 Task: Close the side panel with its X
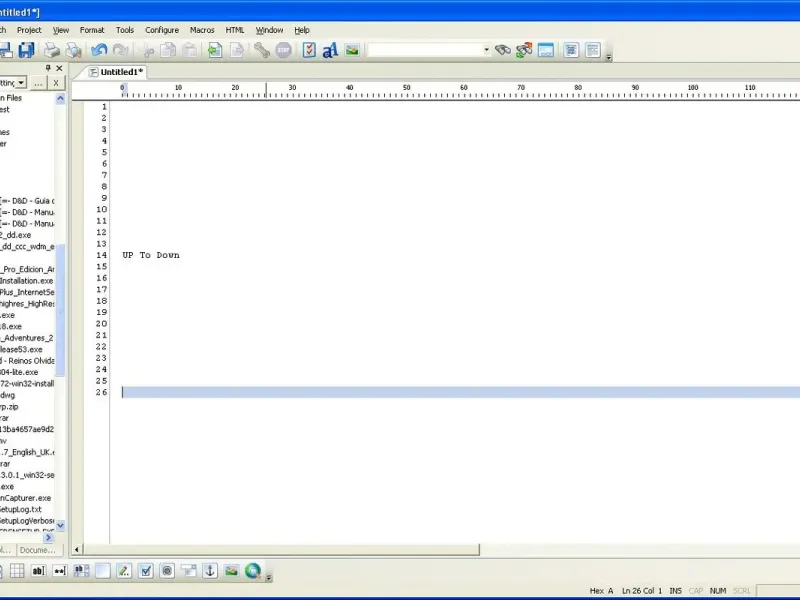click(x=59, y=68)
